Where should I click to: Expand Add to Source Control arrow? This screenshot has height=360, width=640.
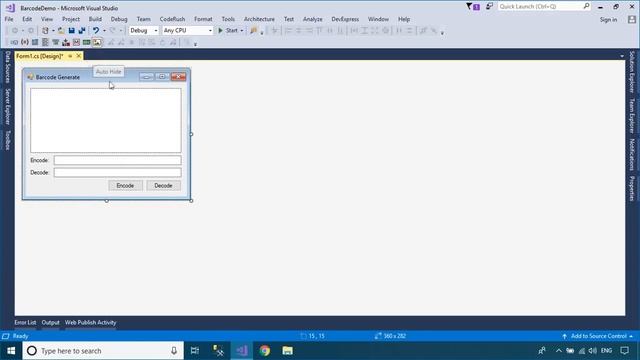coord(631,336)
